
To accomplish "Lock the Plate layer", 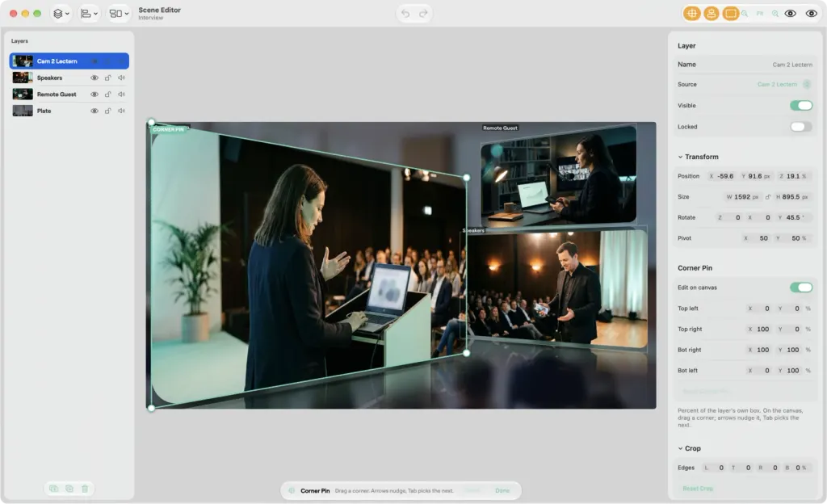I will 107,111.
